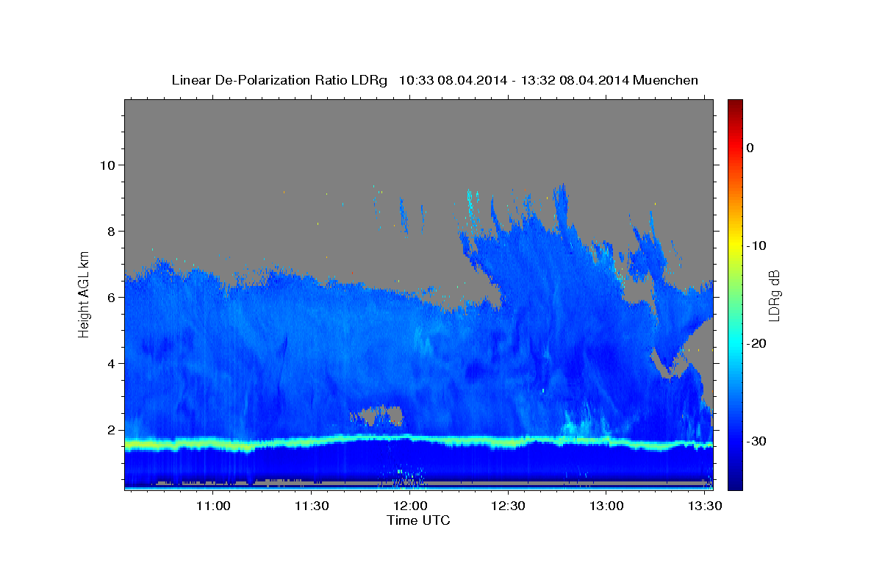Click the 11:30 time tick label
The image size is (882, 588).
click(312, 506)
